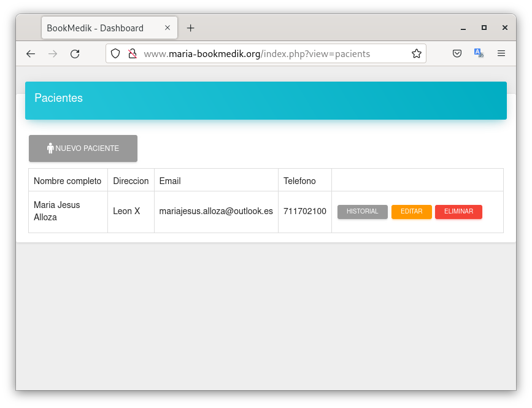Click the browser back arrow

[31, 54]
